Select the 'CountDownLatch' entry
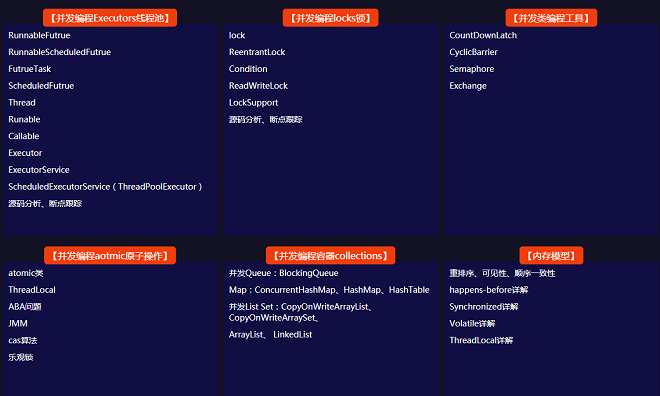This screenshot has width=660, height=396. (x=483, y=35)
